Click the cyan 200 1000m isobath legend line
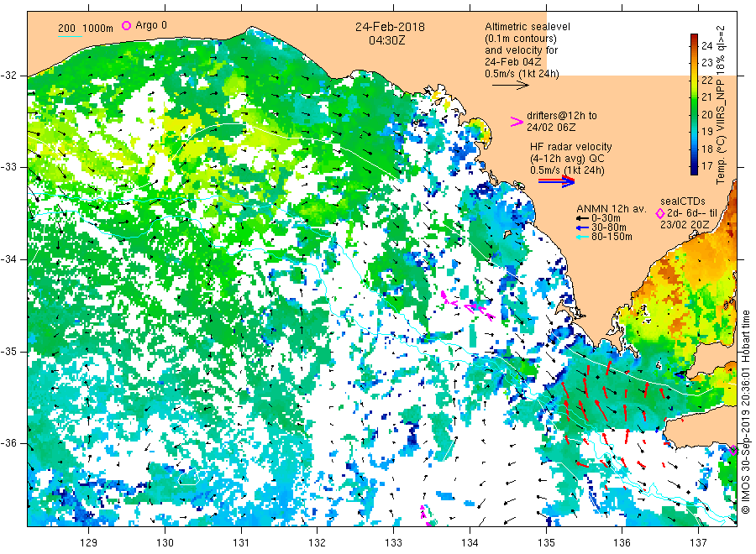The height and width of the screenshot is (554, 756). (x=70, y=35)
